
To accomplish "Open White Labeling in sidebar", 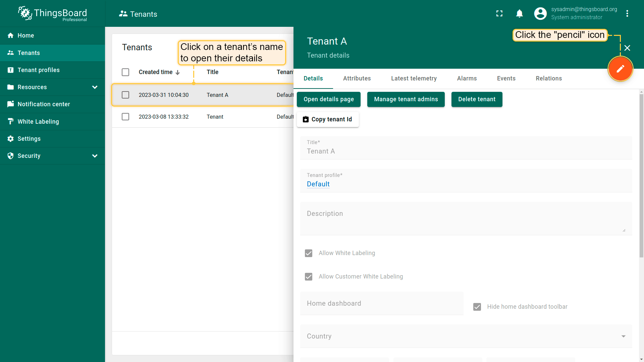I will pyautogui.click(x=38, y=122).
